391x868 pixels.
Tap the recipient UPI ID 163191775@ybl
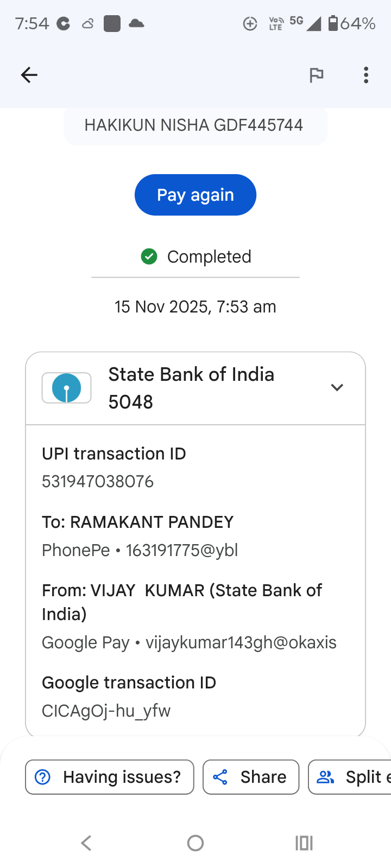coord(182,550)
